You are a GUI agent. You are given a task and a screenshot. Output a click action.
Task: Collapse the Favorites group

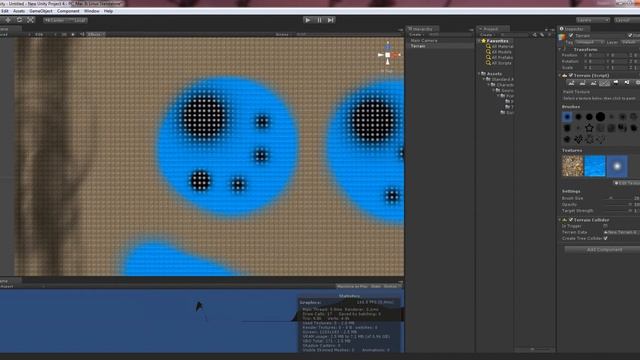(x=479, y=41)
